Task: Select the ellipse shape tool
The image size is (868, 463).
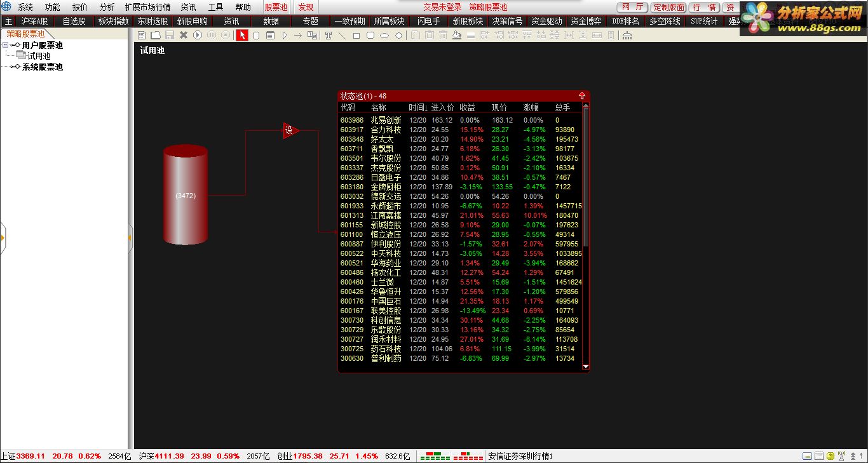Action: pos(384,36)
